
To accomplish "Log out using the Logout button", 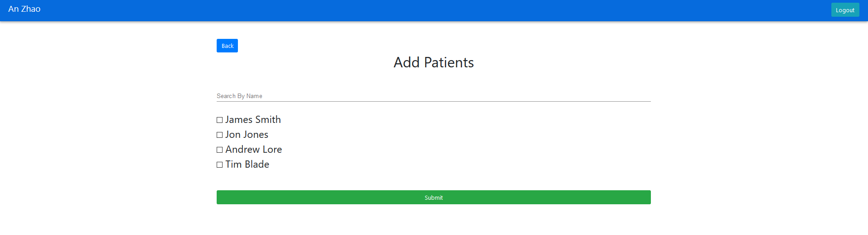I will (x=845, y=10).
